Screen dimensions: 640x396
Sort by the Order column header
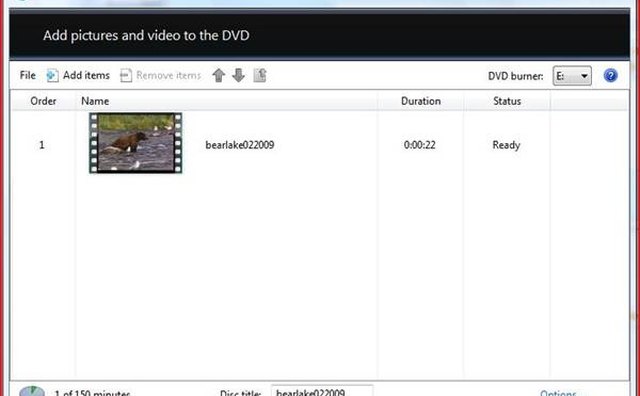tap(43, 101)
